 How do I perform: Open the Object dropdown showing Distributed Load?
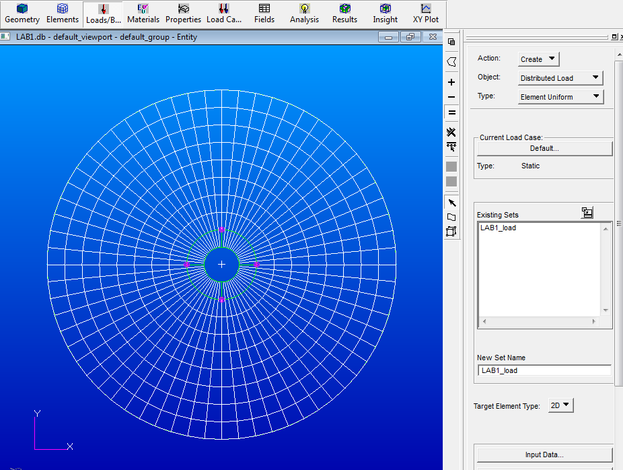click(x=560, y=78)
